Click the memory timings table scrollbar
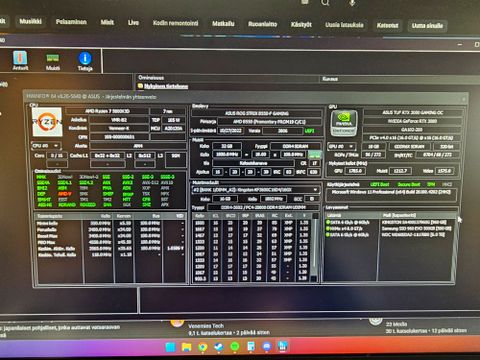 click(314, 247)
